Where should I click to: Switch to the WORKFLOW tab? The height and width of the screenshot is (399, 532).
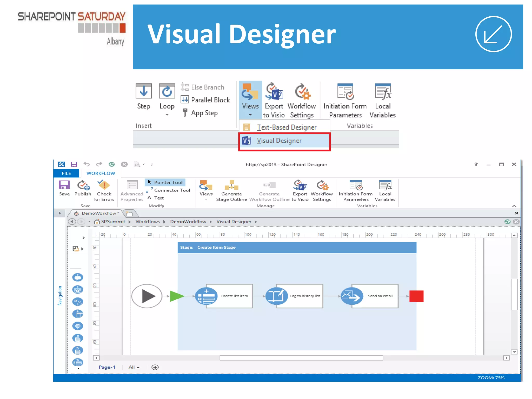point(101,173)
